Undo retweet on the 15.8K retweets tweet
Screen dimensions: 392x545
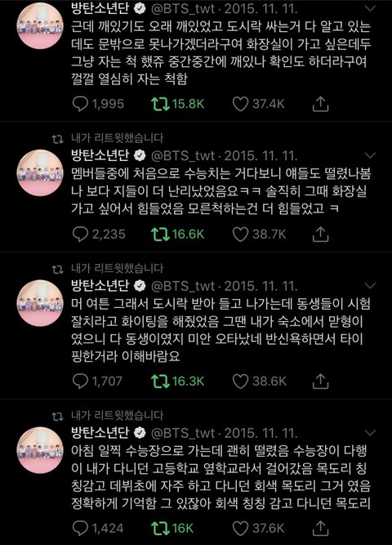coord(160,104)
